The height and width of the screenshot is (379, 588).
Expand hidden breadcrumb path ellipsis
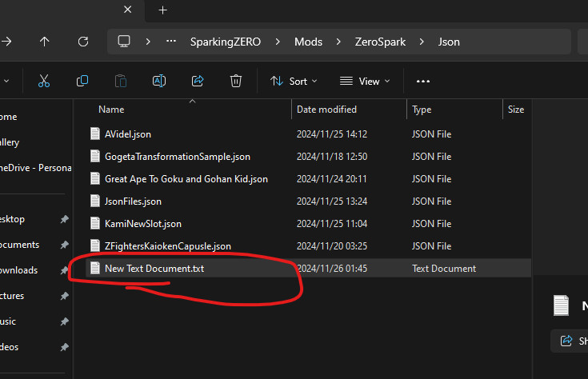point(171,42)
